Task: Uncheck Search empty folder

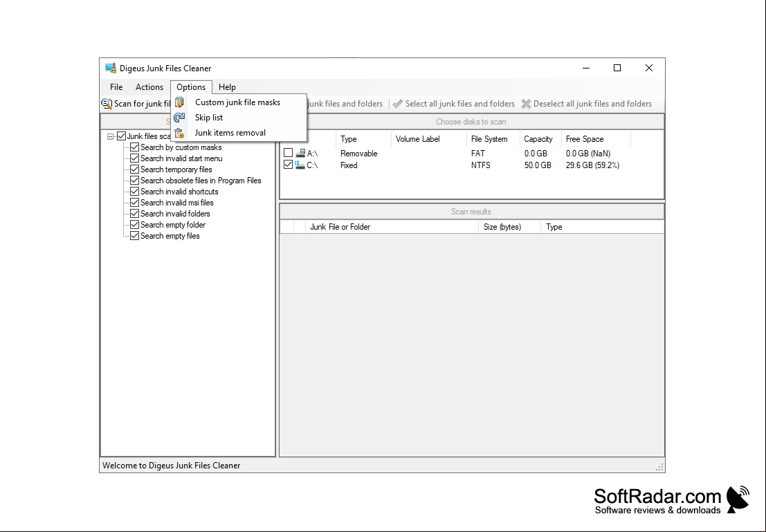Action: coord(134,225)
